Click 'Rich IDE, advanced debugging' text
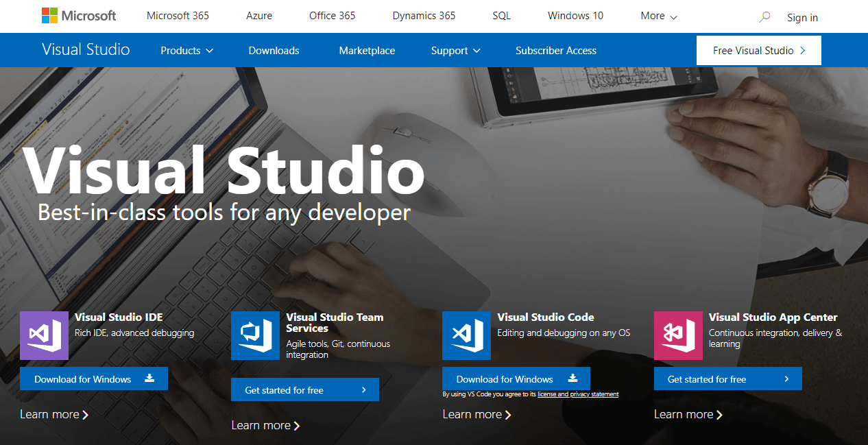 (x=134, y=333)
